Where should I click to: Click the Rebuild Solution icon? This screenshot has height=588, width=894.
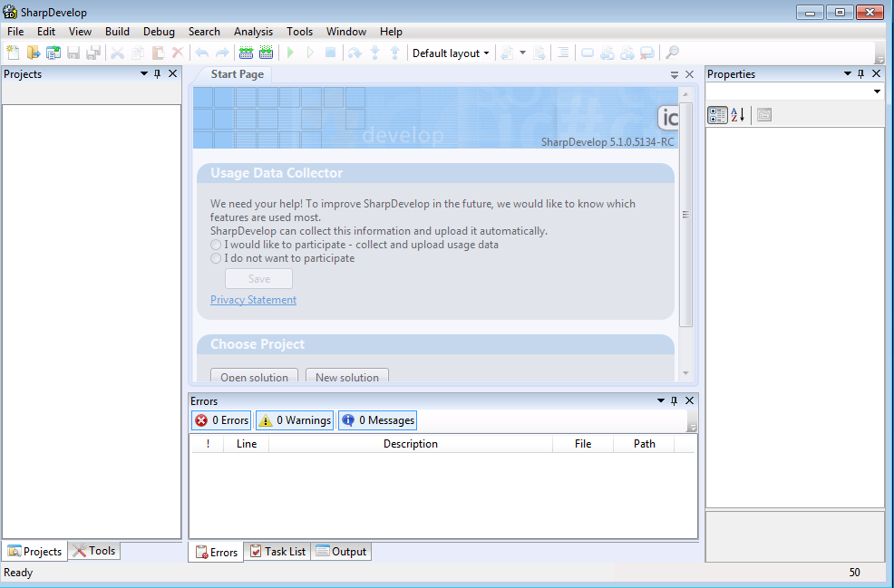click(266, 53)
